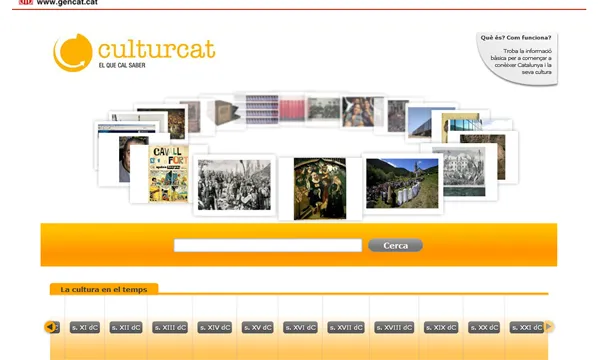Click the gencat.cat logo icon
The image size is (600, 360).
(25, 2)
